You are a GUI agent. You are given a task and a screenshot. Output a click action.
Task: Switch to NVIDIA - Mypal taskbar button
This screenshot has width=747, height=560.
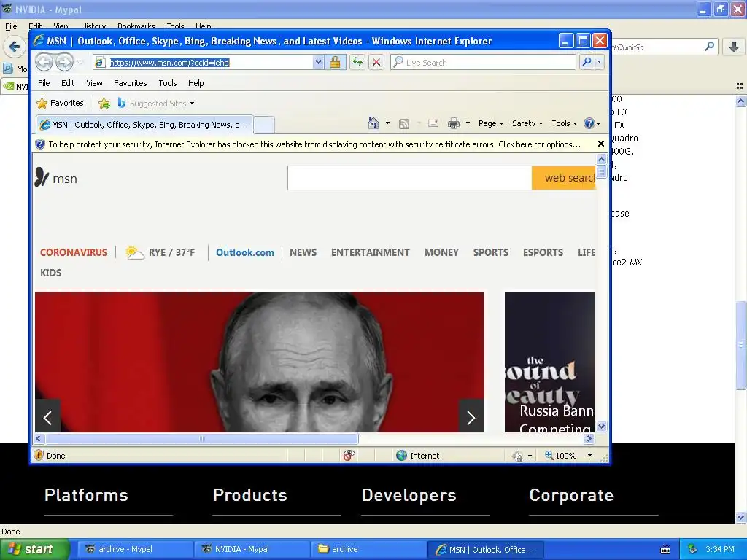click(252, 549)
